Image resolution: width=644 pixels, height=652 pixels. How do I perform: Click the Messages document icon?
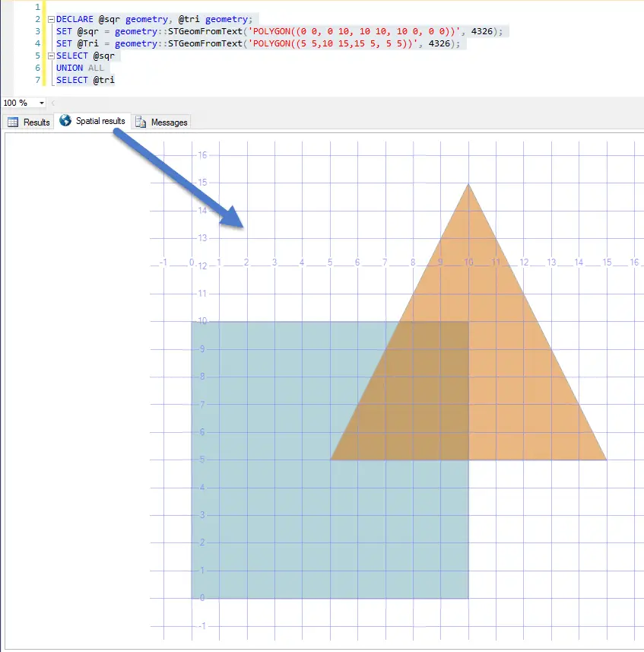[141, 122]
